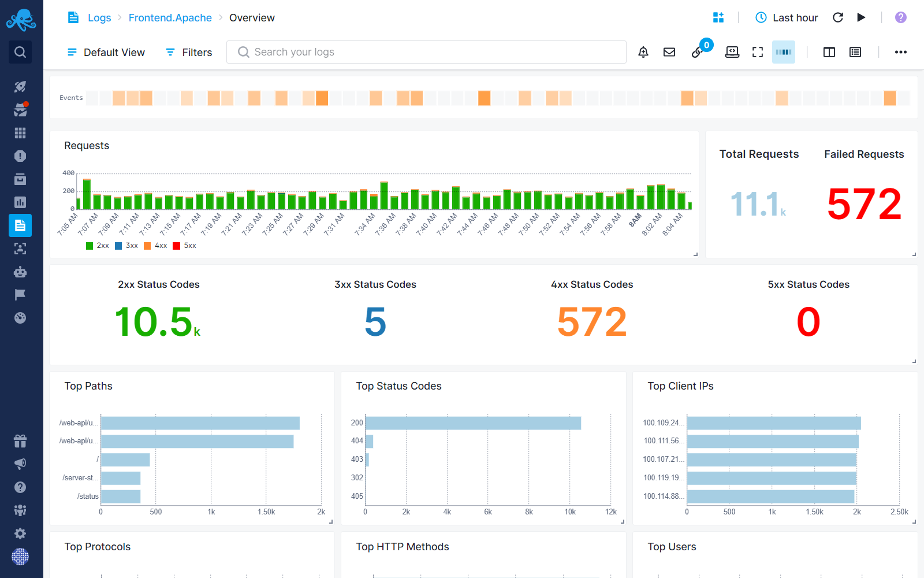The image size is (924, 578).
Task: Toggle the 3xx legend series in Requests chart
Action: pos(126,246)
